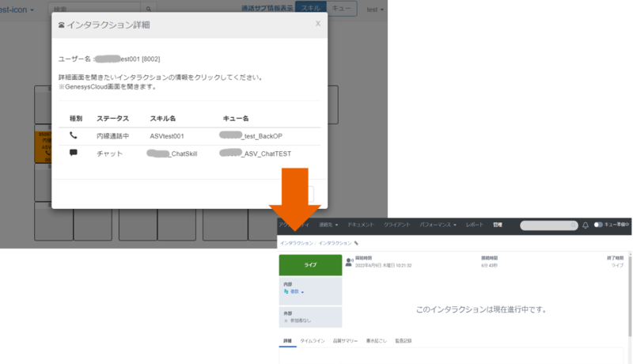Close the インタラクション詳細 dialog with X
Screen dimensions: 633x364
tap(318, 24)
